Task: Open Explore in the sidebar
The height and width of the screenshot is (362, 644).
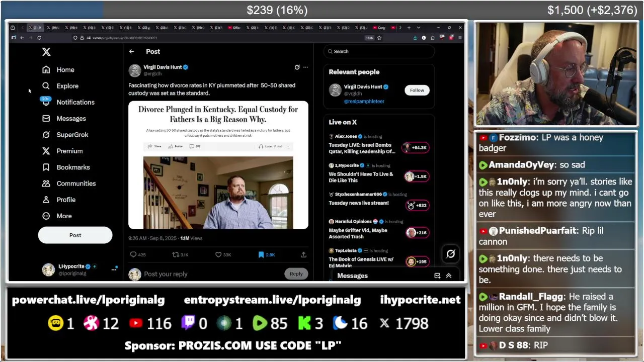Action: pyautogui.click(x=60, y=86)
